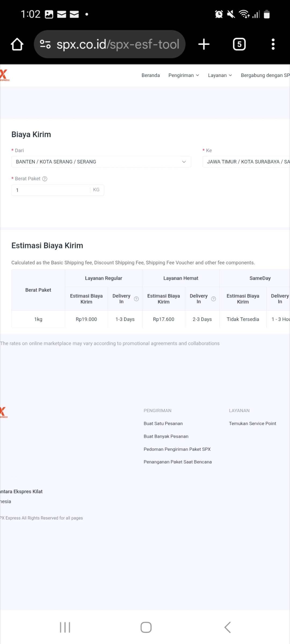This screenshot has width=290, height=644.
Task: Open browser three-dot overflow menu
Action: point(273,44)
